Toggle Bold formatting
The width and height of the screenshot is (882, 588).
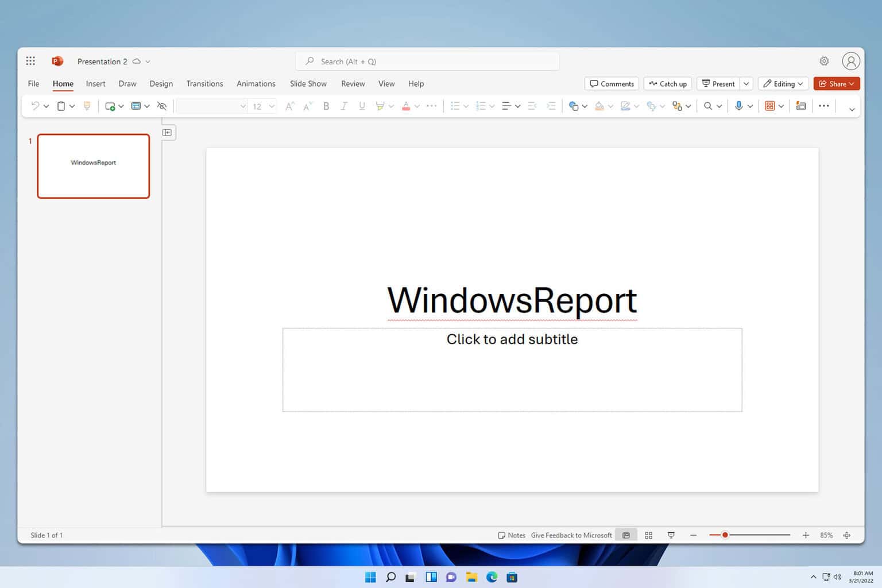coord(326,106)
